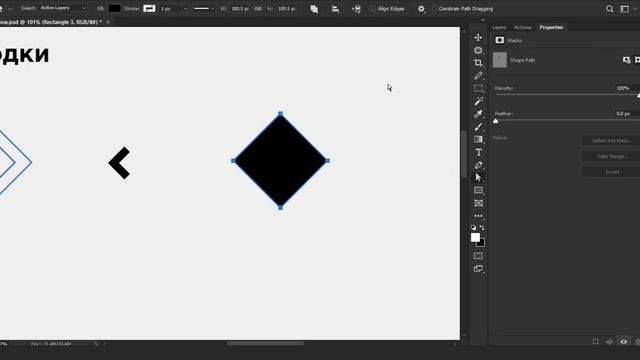Click the top anchor point of diamond

[x=280, y=114]
